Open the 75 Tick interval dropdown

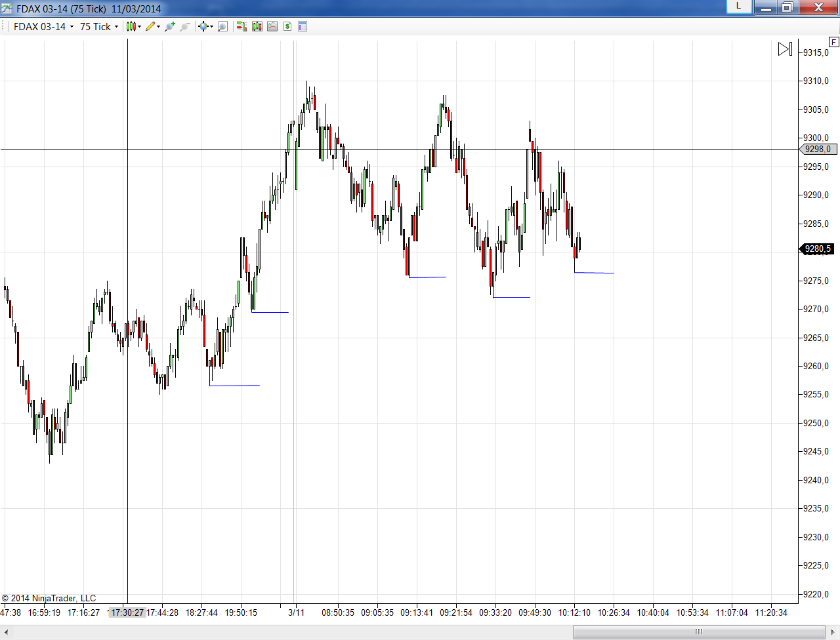99,26
